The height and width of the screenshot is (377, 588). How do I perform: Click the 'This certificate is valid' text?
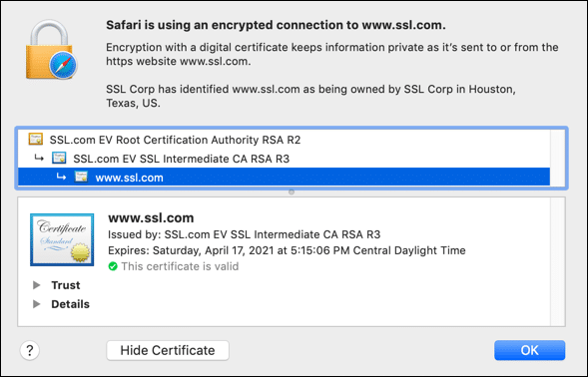pos(180,266)
